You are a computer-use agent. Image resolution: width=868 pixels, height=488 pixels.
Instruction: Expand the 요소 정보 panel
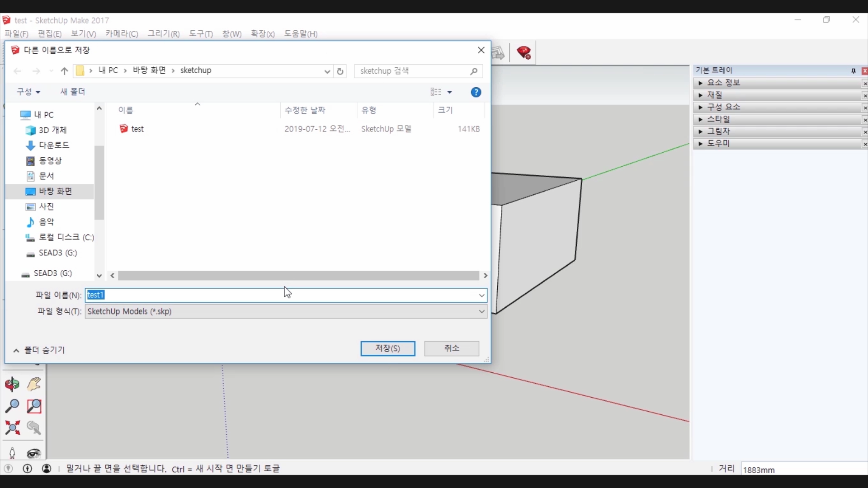[x=723, y=83]
